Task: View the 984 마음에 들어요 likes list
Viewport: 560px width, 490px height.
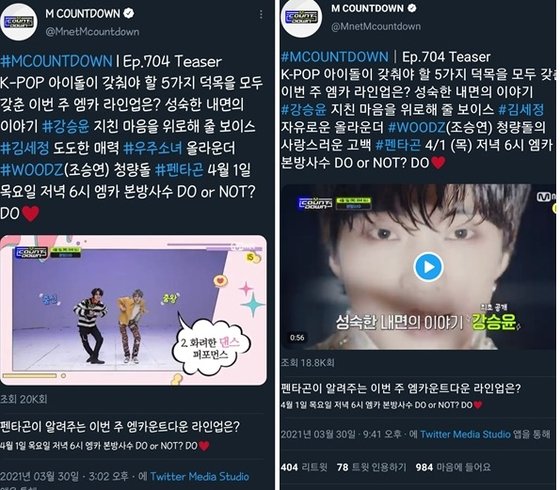Action: 453,467
